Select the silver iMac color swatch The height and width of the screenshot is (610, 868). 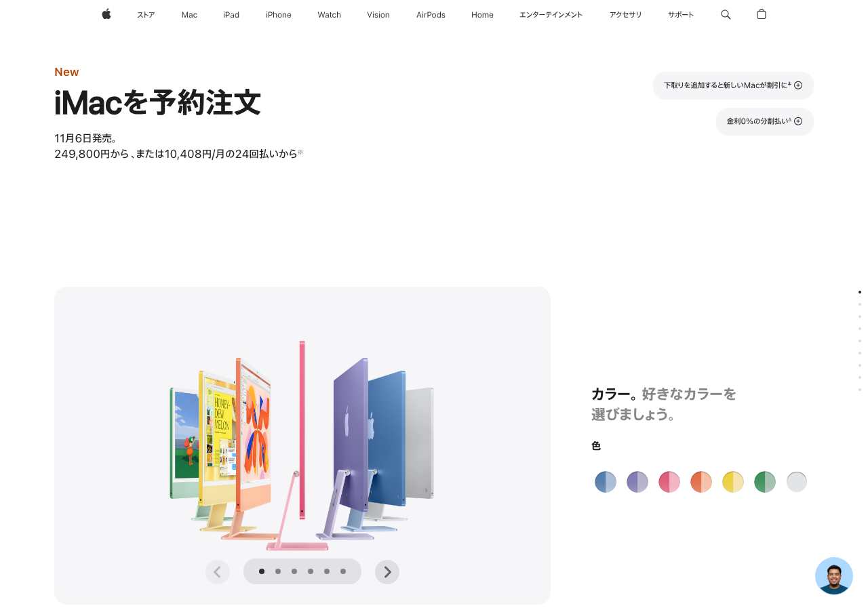click(797, 482)
